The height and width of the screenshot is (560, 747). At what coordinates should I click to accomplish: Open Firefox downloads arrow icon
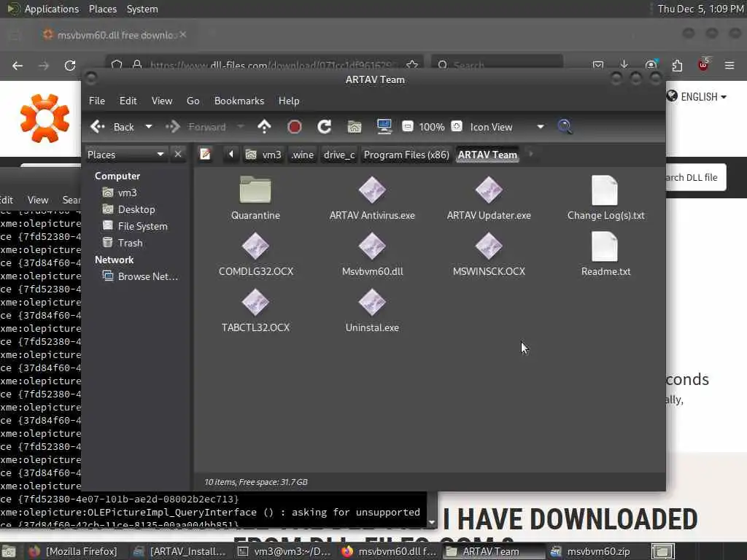(x=624, y=65)
